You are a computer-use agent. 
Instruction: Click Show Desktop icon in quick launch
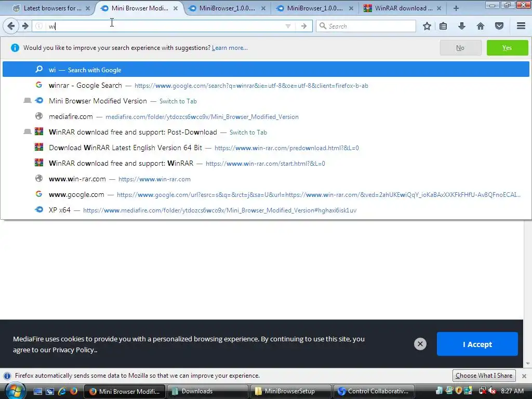[37, 391]
